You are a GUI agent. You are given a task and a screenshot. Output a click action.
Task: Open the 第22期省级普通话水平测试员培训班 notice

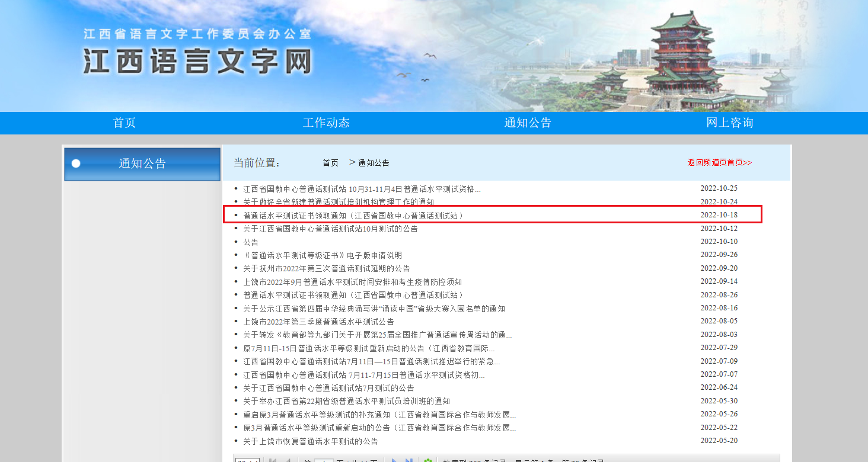(346, 401)
